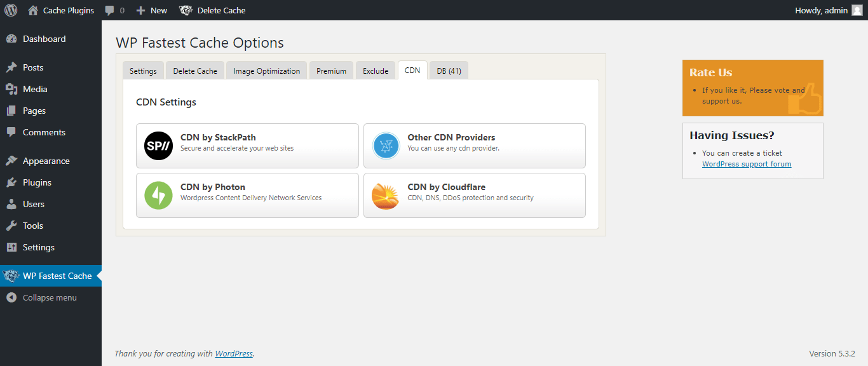Open the Settings tab
The height and width of the screenshot is (366, 868).
pyautogui.click(x=143, y=71)
